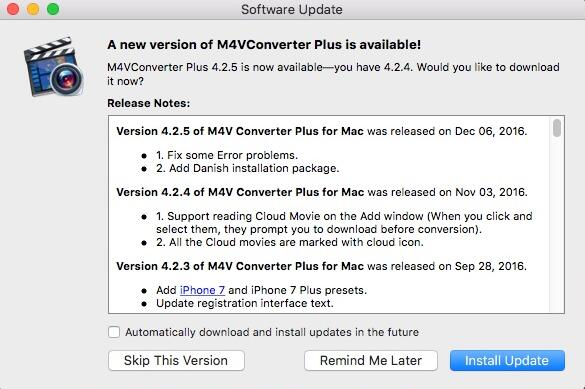This screenshot has width=585, height=389.
Task: Click the "A new version" headline text
Action: click(264, 45)
